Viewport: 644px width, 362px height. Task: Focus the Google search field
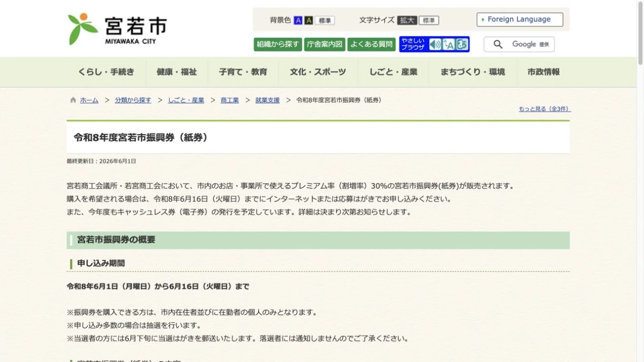click(x=519, y=45)
